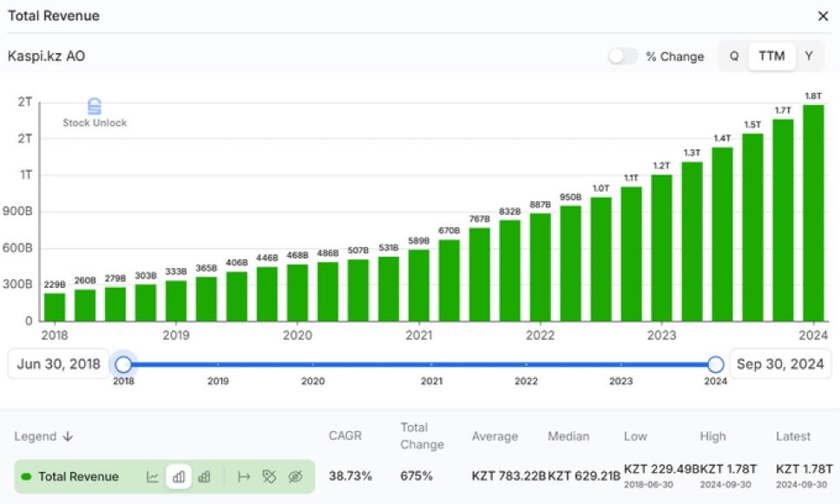Click the 2019 mark on range slider

tap(218, 364)
